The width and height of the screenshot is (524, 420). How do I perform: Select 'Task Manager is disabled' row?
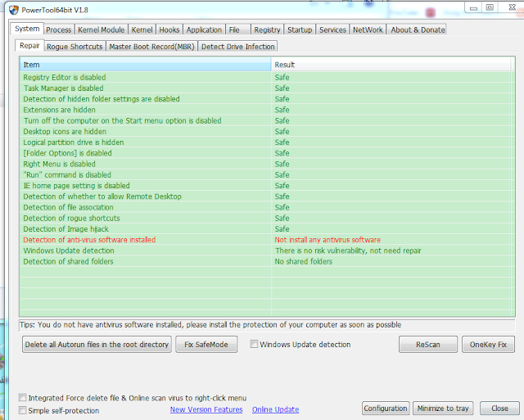tap(265, 88)
